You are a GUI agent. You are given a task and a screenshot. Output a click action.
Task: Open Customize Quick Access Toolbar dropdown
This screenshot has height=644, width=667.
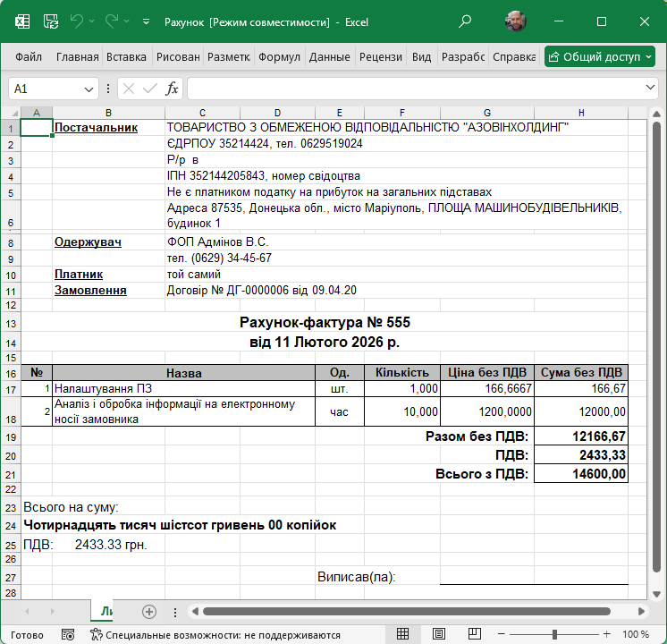[x=147, y=21]
